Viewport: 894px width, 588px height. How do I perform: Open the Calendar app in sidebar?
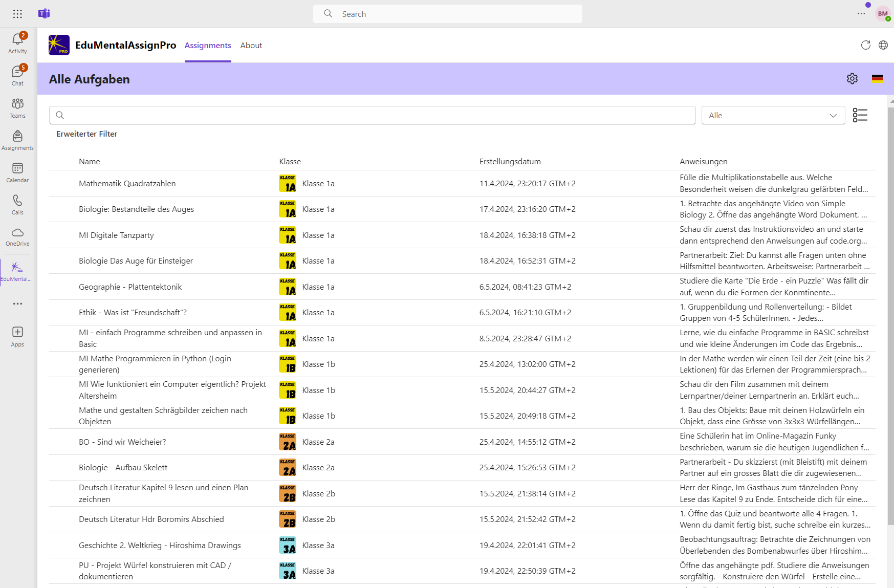(x=17, y=172)
